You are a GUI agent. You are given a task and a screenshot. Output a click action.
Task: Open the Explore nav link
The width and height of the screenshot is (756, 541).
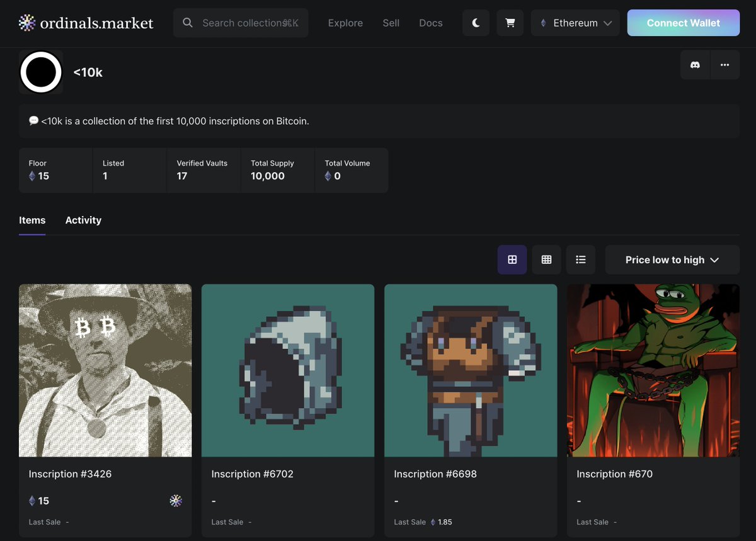click(x=345, y=23)
